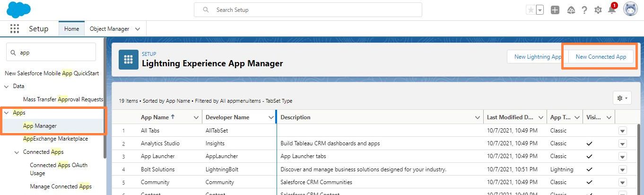This screenshot has height=195, width=644.
Task: Click the New Connected App button
Action: [x=600, y=57]
